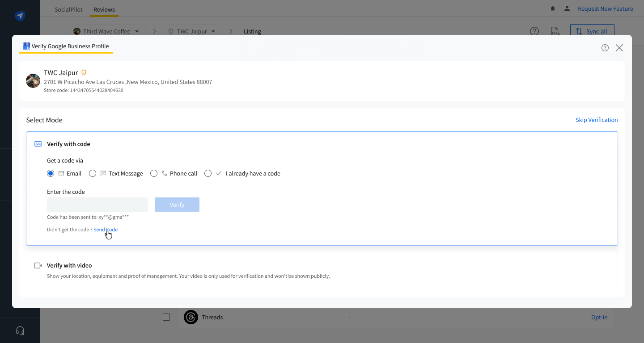Click the phone icon beside Phone call

point(165,173)
